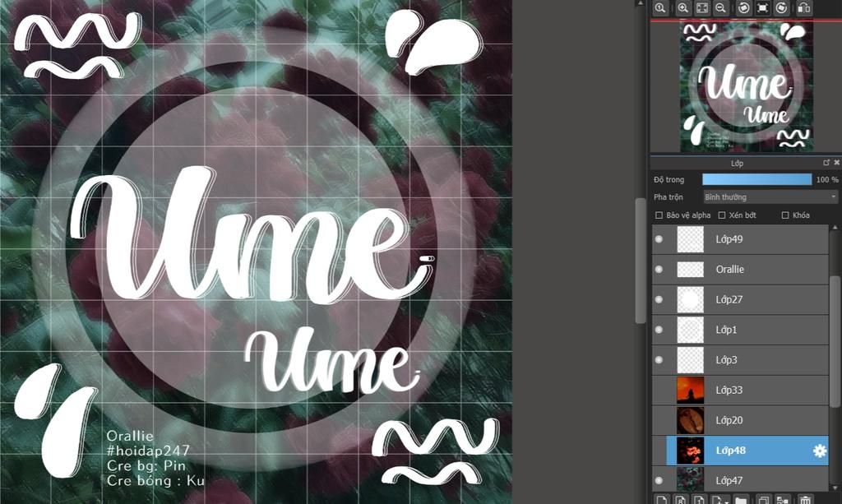Hide the Lớp27 layer
Viewport: 842px width, 504px height.
(x=659, y=299)
